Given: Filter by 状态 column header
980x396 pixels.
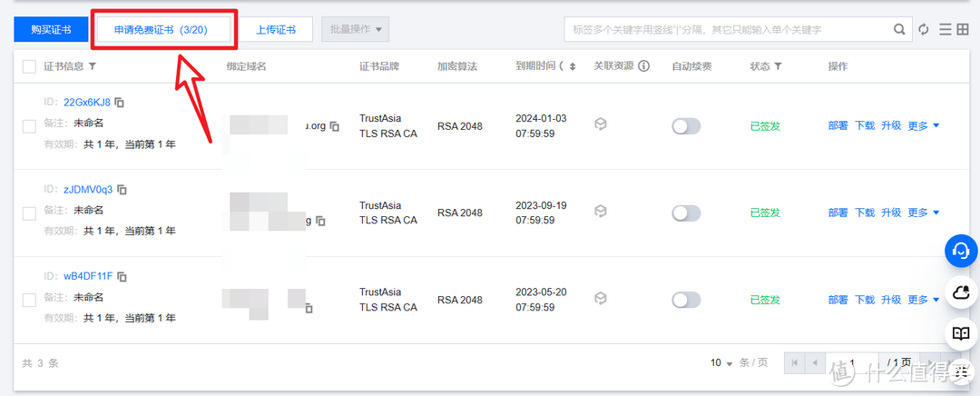Looking at the screenshot, I should (x=778, y=66).
